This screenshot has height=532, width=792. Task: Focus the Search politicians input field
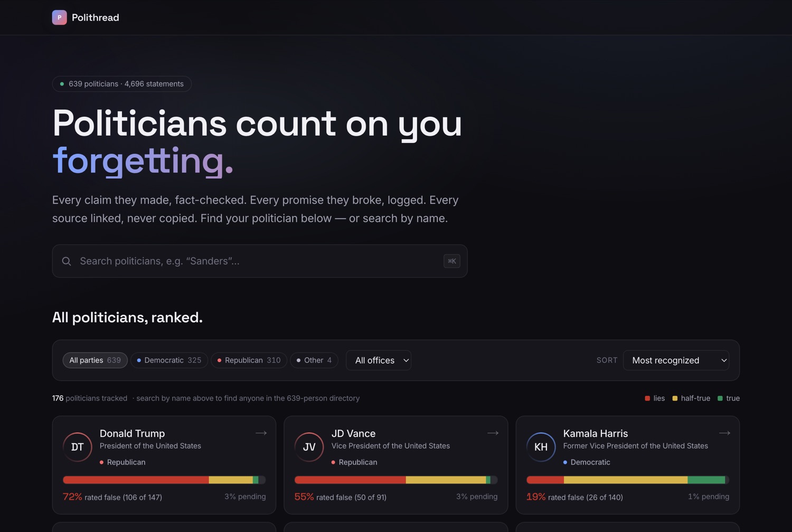coord(260,261)
